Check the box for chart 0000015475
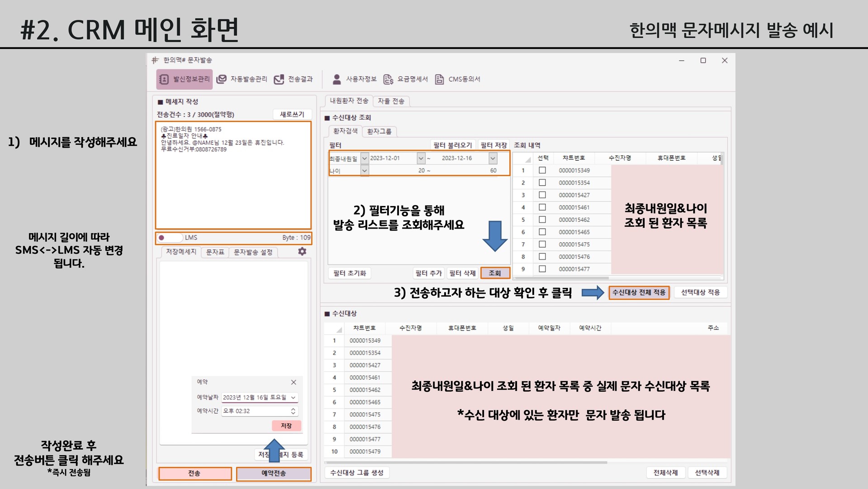Image resolution: width=868 pixels, height=489 pixels. (542, 244)
